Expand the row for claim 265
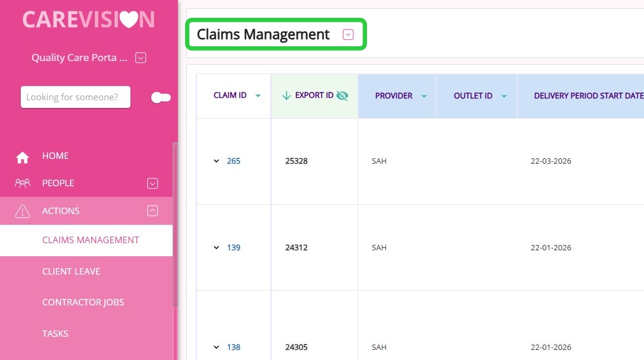The height and width of the screenshot is (360, 644). (216, 161)
